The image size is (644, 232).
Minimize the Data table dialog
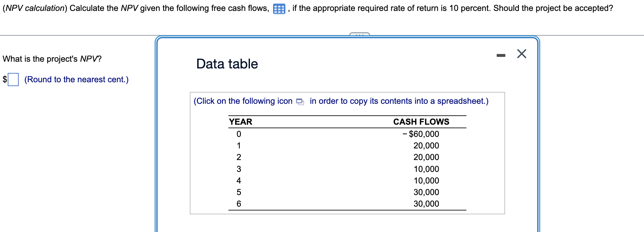pyautogui.click(x=501, y=56)
